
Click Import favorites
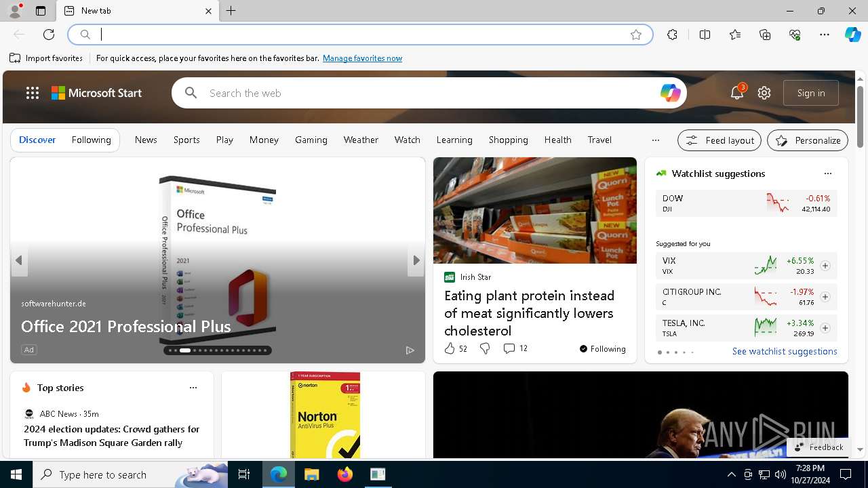(46, 58)
